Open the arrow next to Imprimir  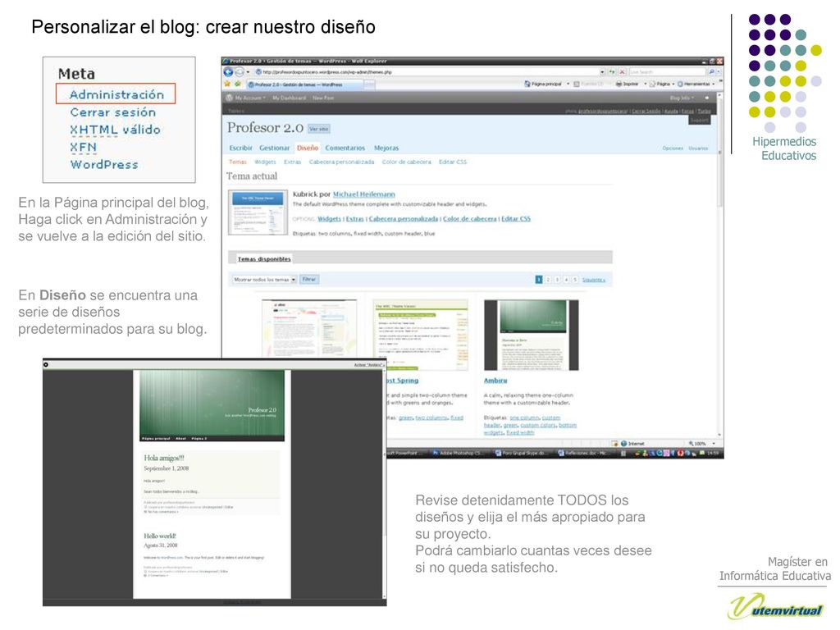(x=645, y=84)
